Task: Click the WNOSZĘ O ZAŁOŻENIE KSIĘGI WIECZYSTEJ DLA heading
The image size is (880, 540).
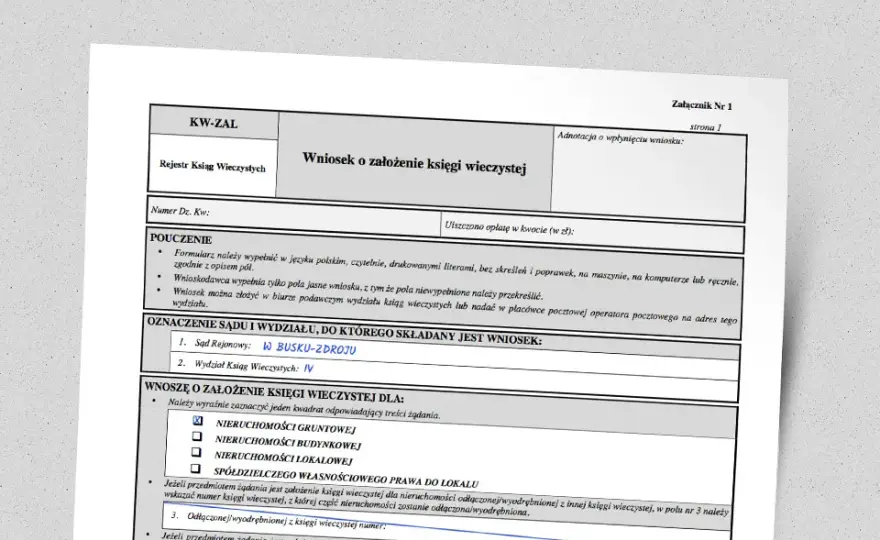Action: point(274,392)
